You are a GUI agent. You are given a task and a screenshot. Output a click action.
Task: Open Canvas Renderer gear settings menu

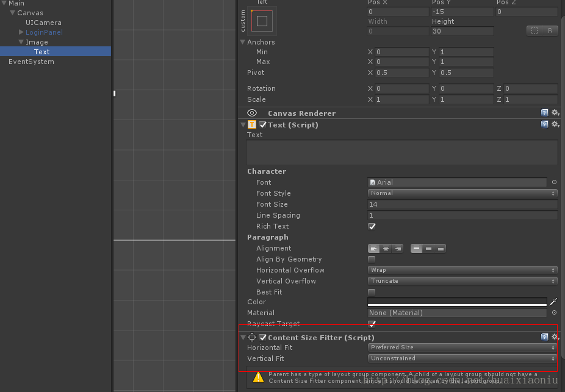555,113
